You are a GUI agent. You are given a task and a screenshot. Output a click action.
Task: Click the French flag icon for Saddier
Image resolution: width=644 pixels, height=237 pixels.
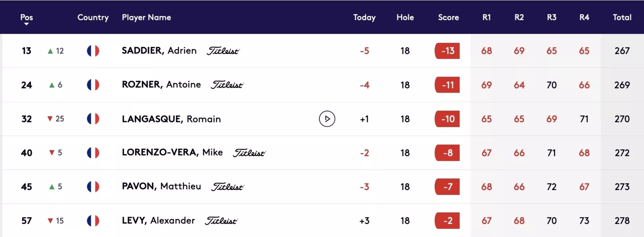pos(93,51)
